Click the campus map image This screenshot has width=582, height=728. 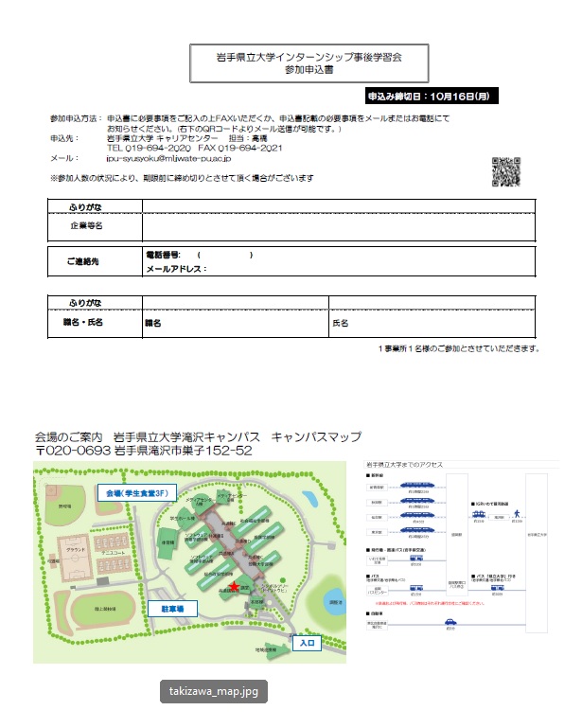point(189,562)
